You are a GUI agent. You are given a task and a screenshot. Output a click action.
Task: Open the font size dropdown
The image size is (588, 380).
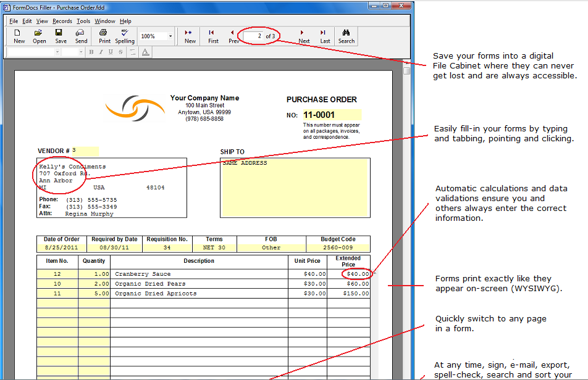click(81, 52)
